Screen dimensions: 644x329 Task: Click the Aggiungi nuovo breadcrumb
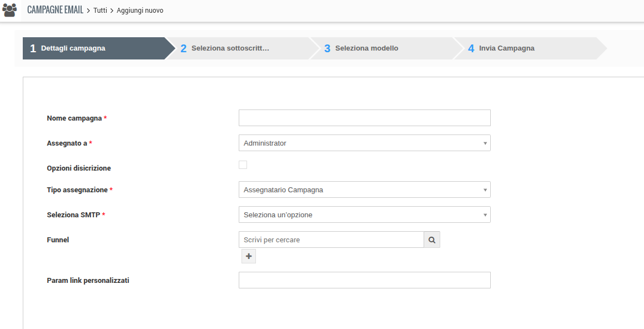point(140,11)
